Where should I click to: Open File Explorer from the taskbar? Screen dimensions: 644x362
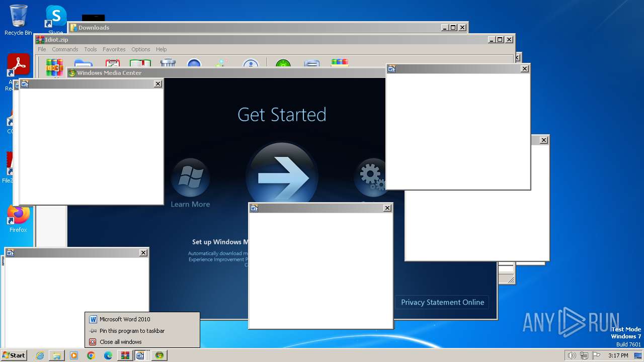pos(57,355)
